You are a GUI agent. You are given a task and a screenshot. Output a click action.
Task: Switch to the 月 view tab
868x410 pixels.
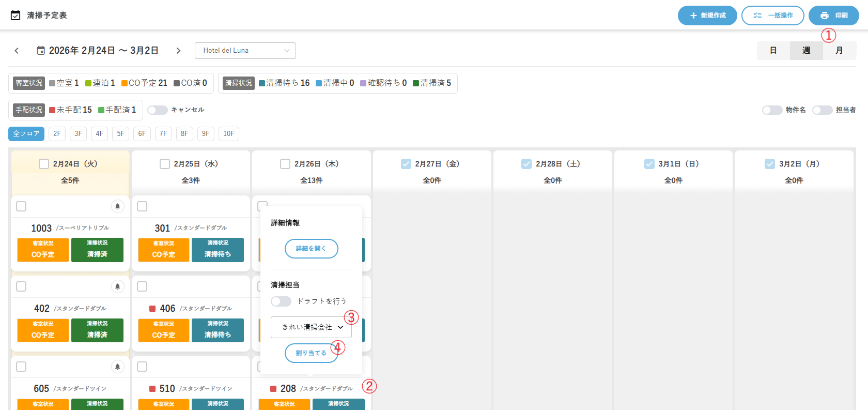click(839, 51)
